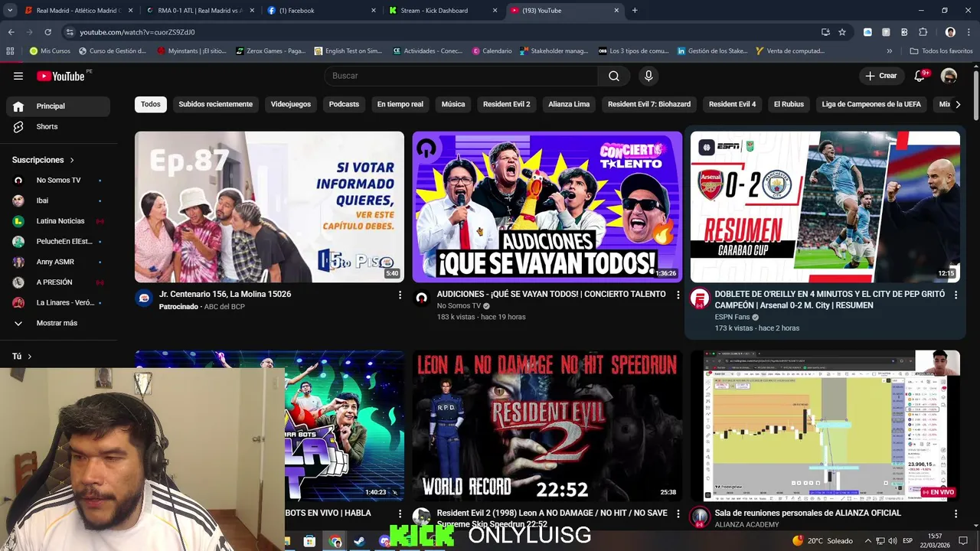
Task: Start voice search with the microphone
Action: coord(648,76)
